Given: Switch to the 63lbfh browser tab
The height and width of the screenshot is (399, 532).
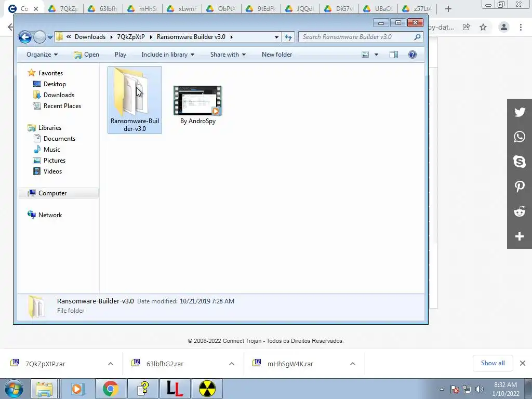Looking at the screenshot, I should tap(103, 8).
